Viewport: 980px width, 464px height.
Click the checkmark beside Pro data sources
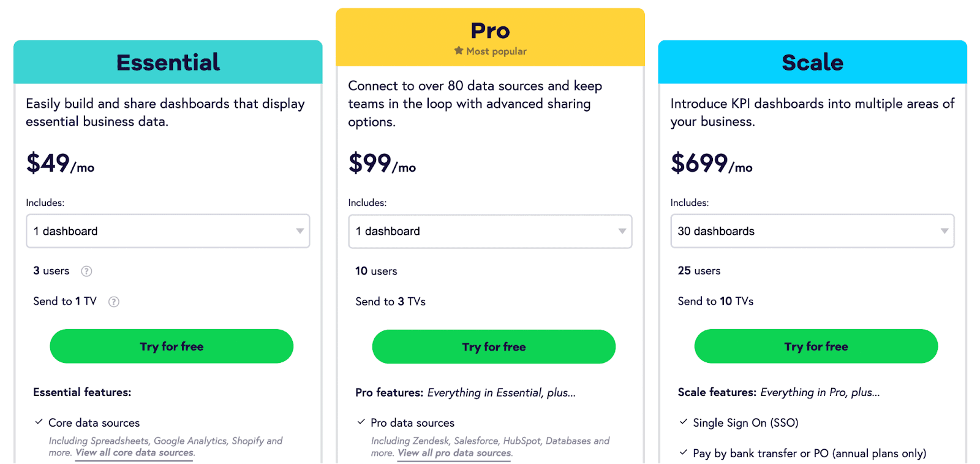point(361,422)
